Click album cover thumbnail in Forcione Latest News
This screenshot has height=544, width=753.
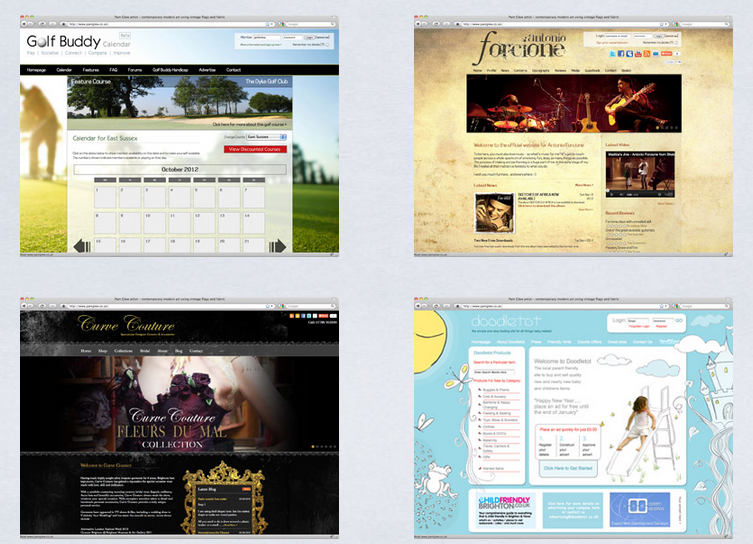point(494,213)
